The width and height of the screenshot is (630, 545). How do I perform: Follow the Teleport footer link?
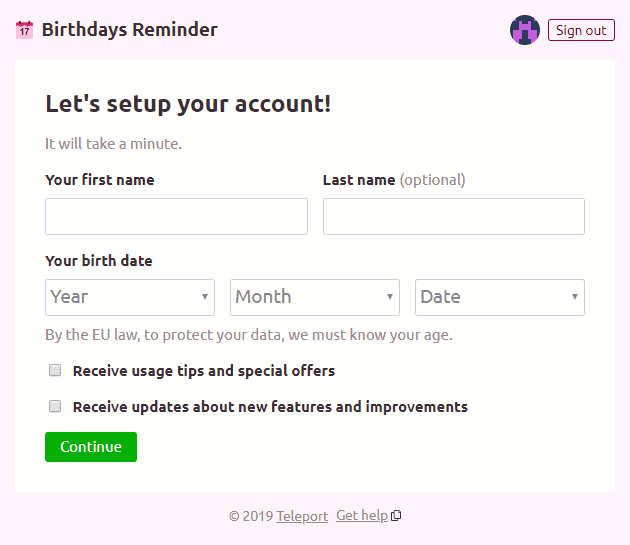click(302, 516)
